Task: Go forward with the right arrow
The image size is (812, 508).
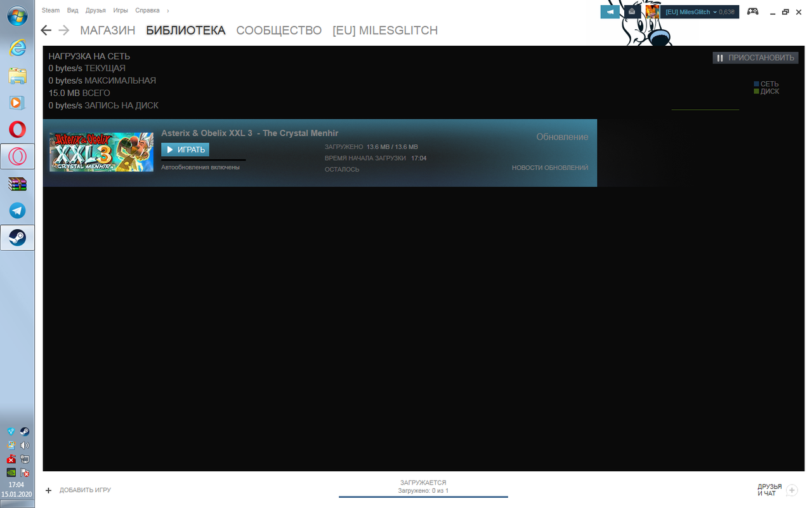Action: click(x=63, y=30)
